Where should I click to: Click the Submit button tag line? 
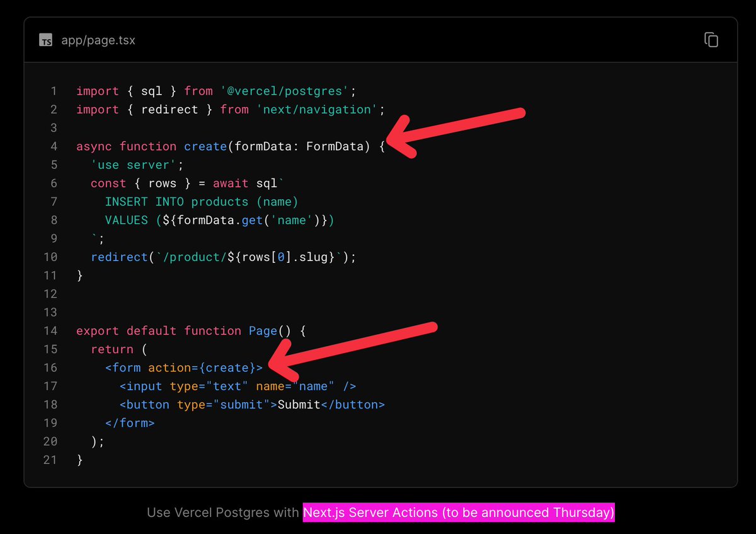[252, 404]
